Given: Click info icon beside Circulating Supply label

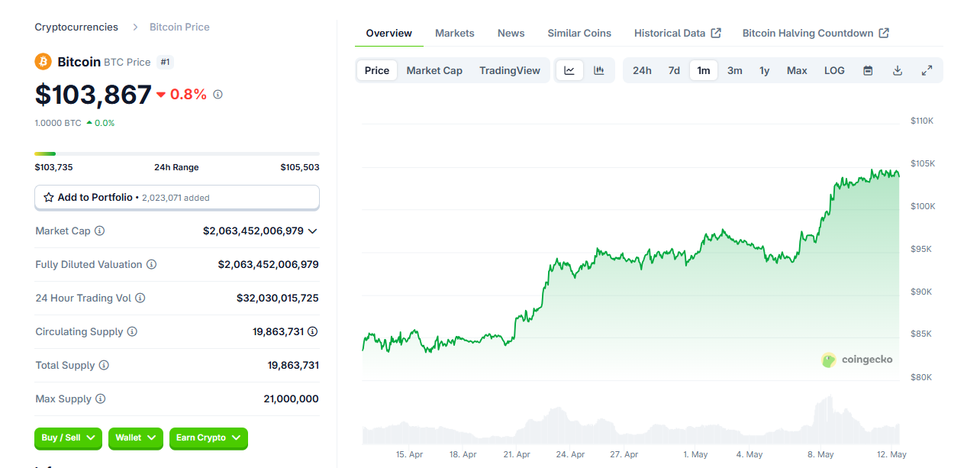Looking at the screenshot, I should 132,331.
